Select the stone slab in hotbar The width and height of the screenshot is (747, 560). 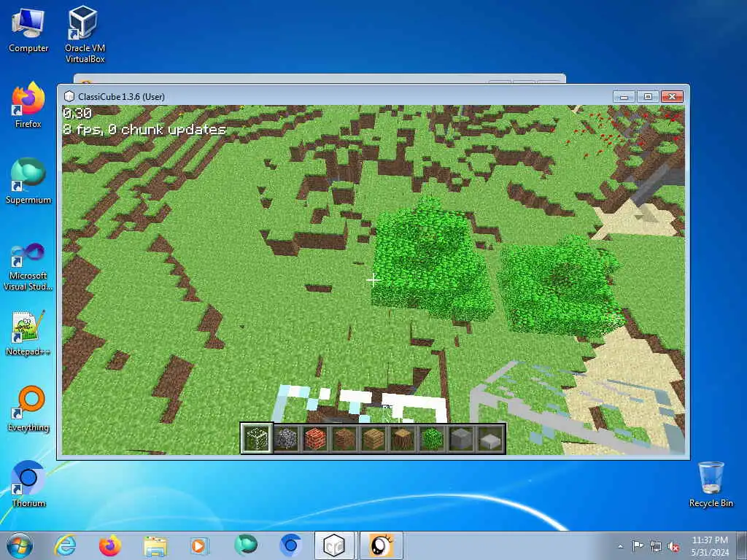pos(490,438)
